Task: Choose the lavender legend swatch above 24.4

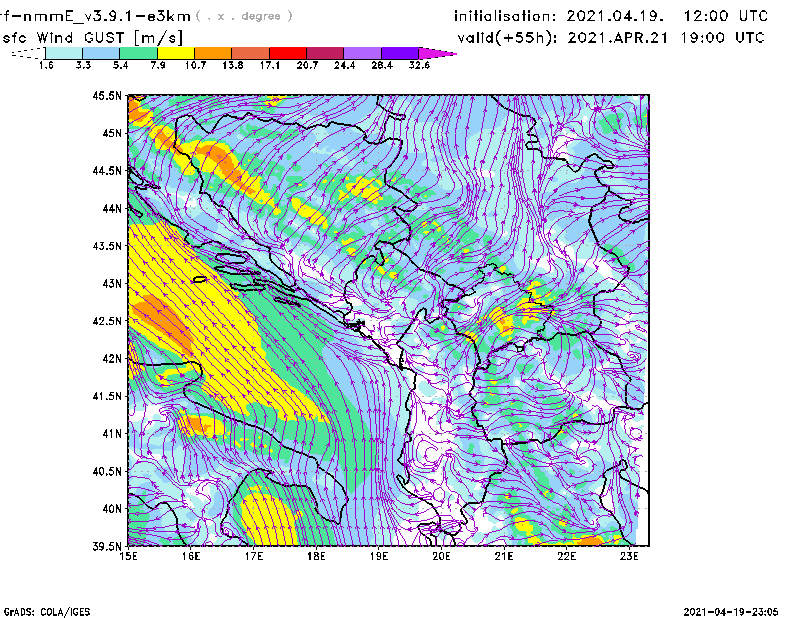Action: pos(363,53)
